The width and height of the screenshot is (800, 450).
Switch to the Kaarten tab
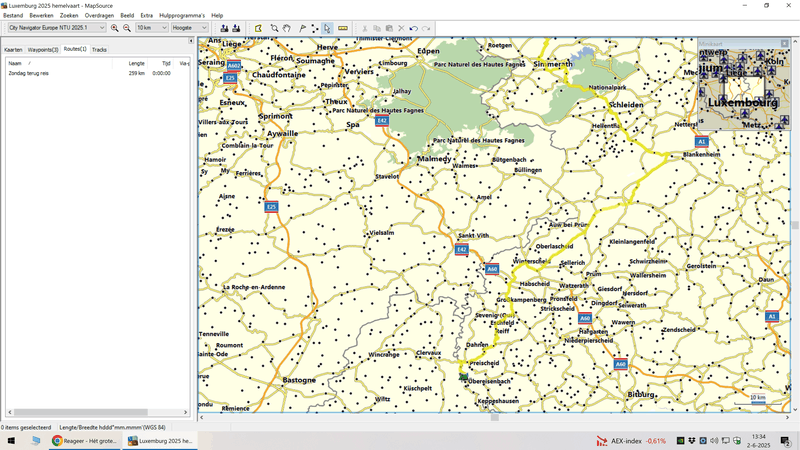pyautogui.click(x=13, y=49)
